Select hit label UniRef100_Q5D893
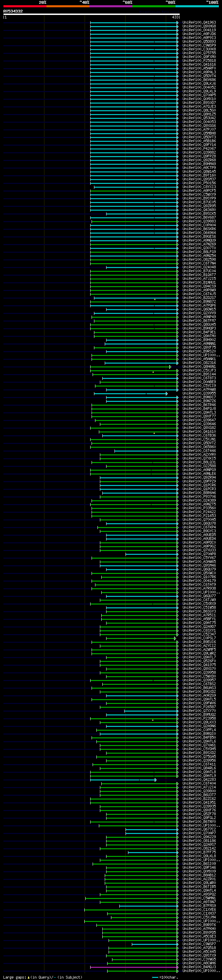The height and width of the screenshot is (980, 222). click(x=199, y=41)
